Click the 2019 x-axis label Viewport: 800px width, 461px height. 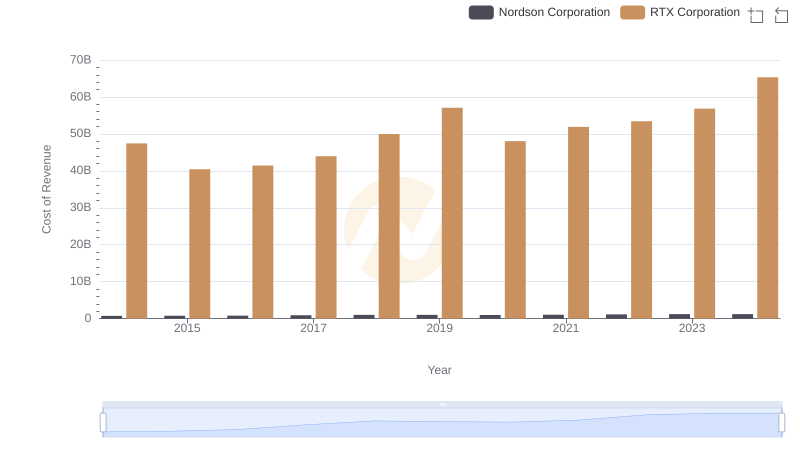[x=439, y=328]
